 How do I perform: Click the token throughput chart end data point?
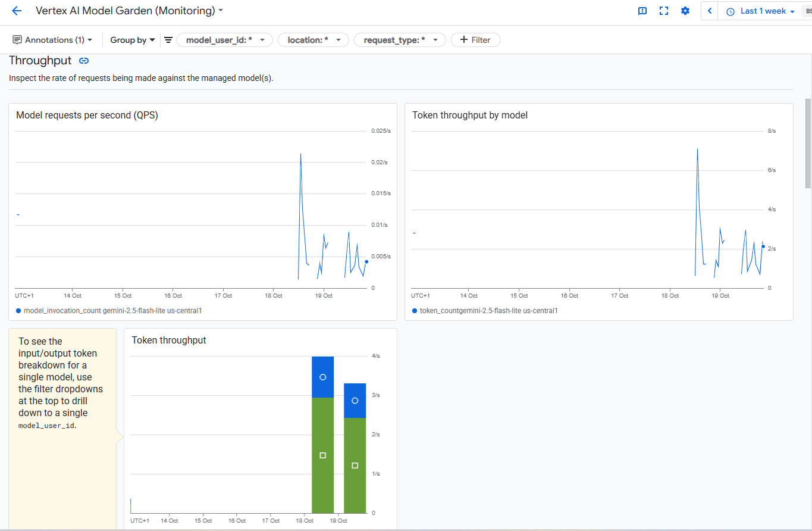click(763, 246)
